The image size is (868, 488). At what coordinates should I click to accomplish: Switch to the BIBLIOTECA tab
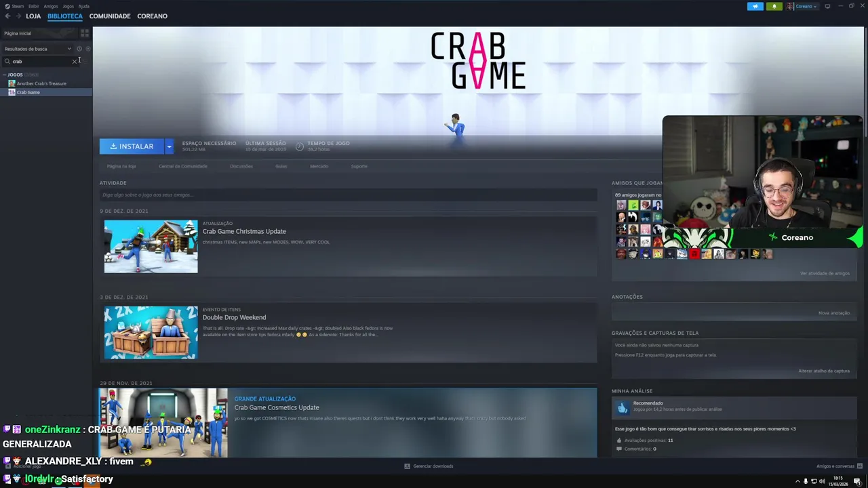(x=65, y=16)
